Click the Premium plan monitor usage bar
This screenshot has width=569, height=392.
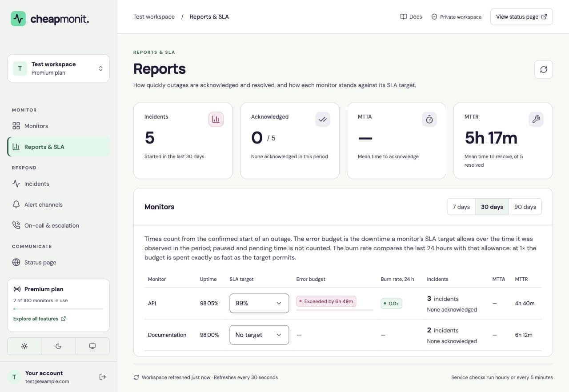[58, 308]
